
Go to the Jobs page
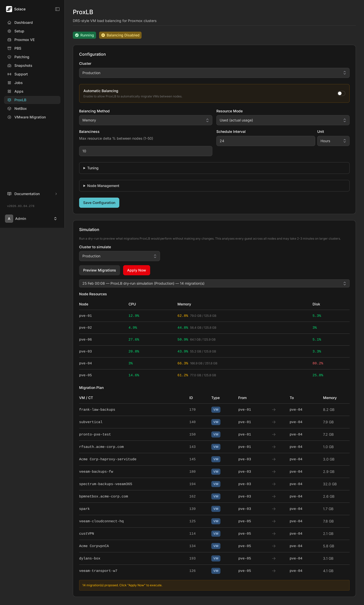point(18,83)
